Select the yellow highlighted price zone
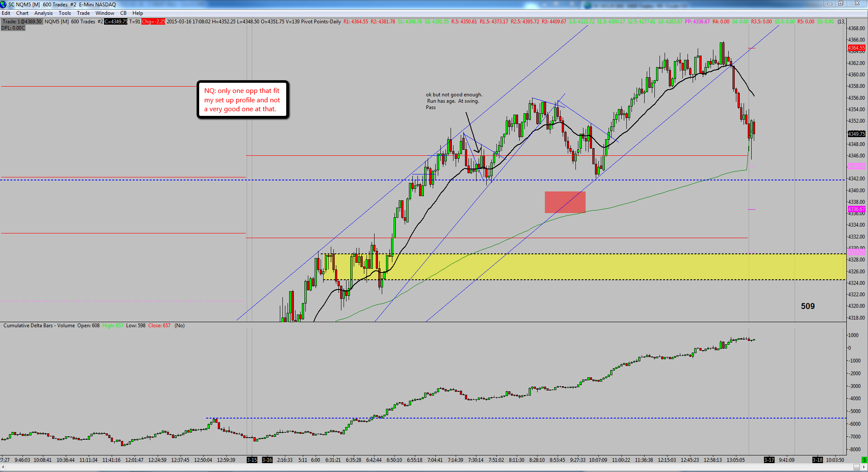This screenshot has height=472, width=868. 584,267
